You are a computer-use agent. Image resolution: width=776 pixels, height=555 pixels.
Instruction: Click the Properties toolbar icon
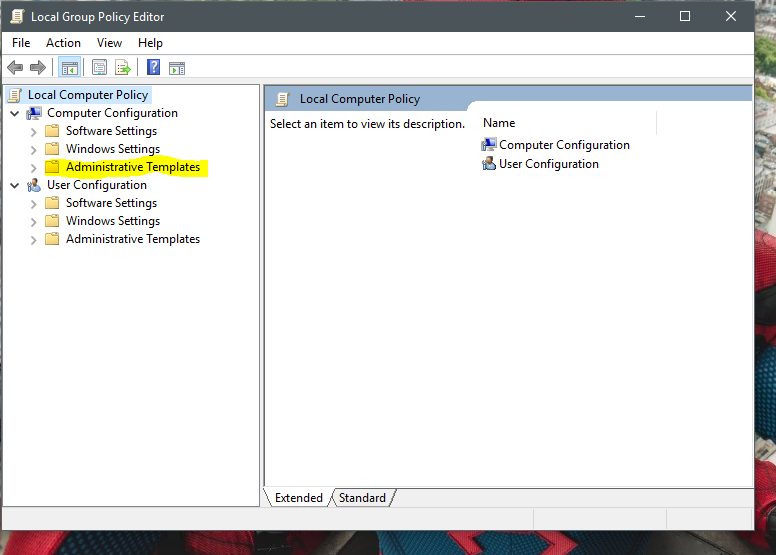click(x=99, y=67)
